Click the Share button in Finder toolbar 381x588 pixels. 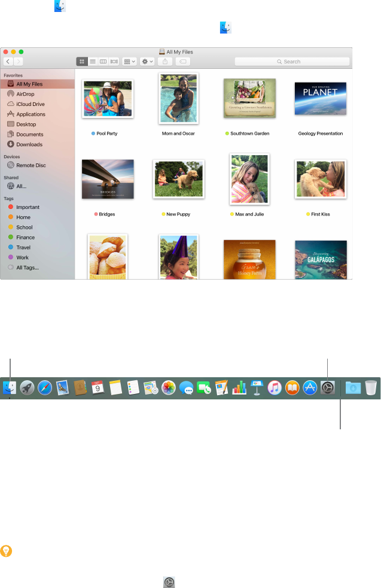[x=166, y=61]
